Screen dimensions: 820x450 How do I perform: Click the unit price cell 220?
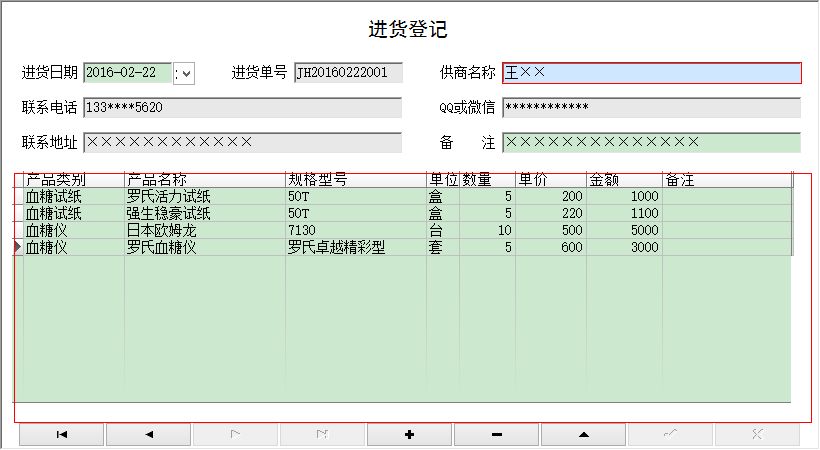tap(551, 213)
